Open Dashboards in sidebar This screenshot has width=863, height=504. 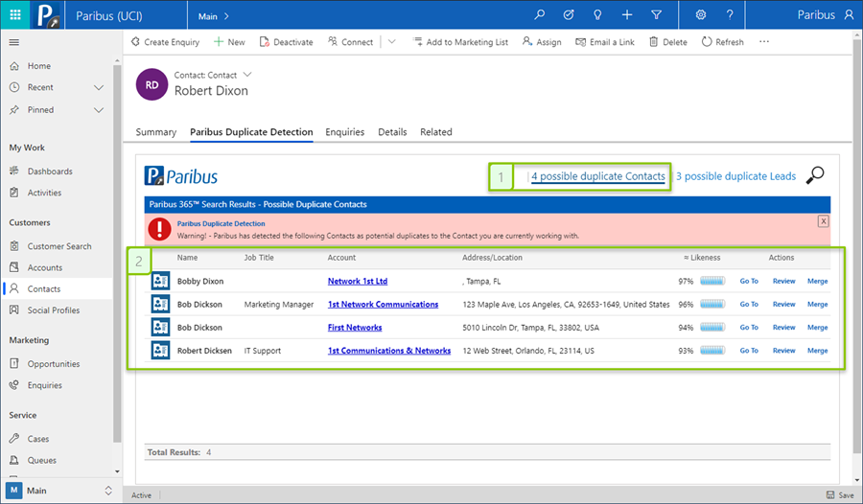pyautogui.click(x=50, y=172)
